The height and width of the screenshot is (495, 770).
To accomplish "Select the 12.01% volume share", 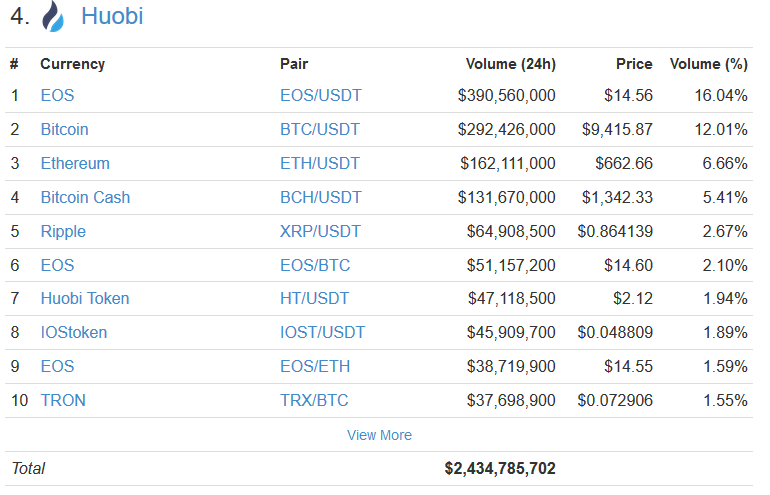I will pos(721,129).
